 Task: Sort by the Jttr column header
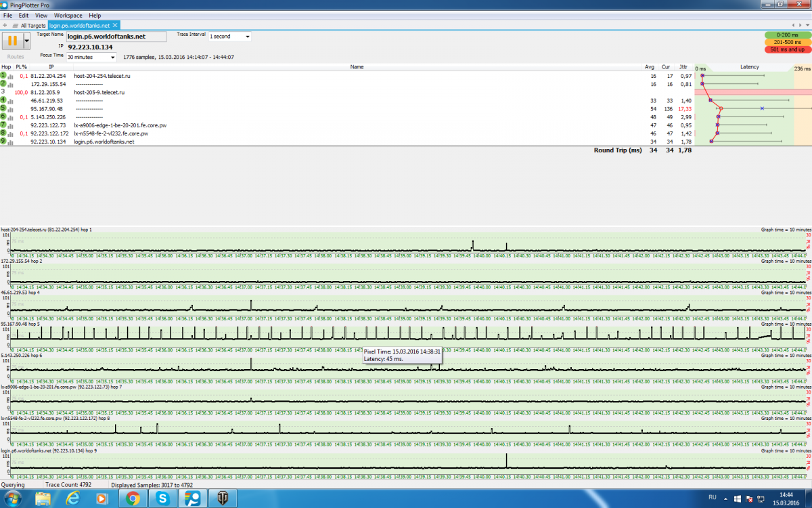pyautogui.click(x=683, y=67)
